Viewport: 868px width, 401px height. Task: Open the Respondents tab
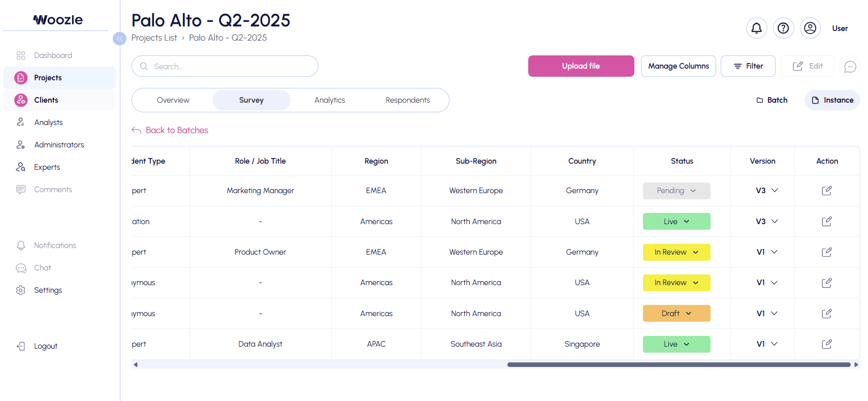(x=407, y=100)
